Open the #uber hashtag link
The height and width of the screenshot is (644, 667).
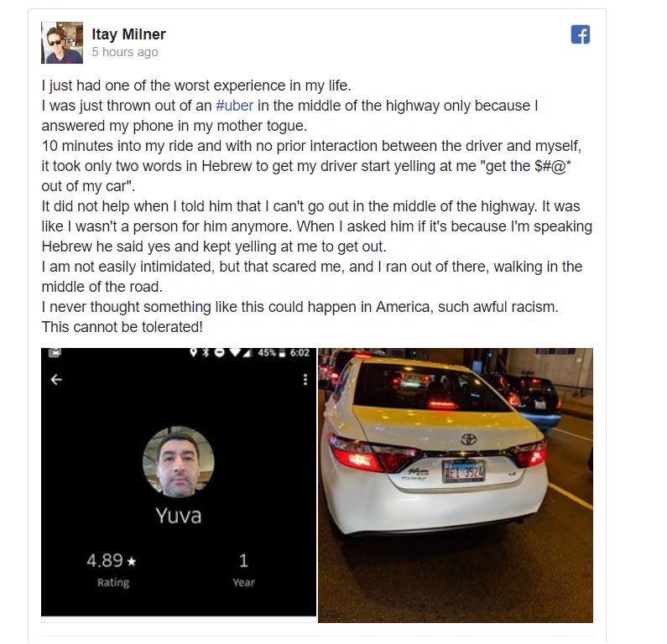click(234, 106)
